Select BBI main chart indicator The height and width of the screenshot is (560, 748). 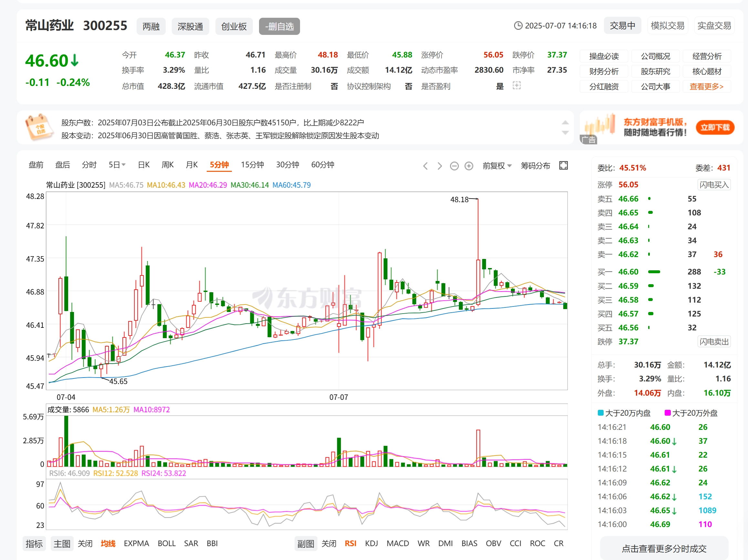pos(212,544)
